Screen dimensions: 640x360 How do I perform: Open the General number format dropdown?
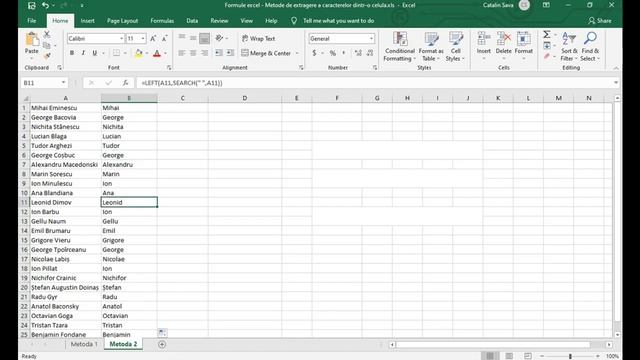(371, 38)
